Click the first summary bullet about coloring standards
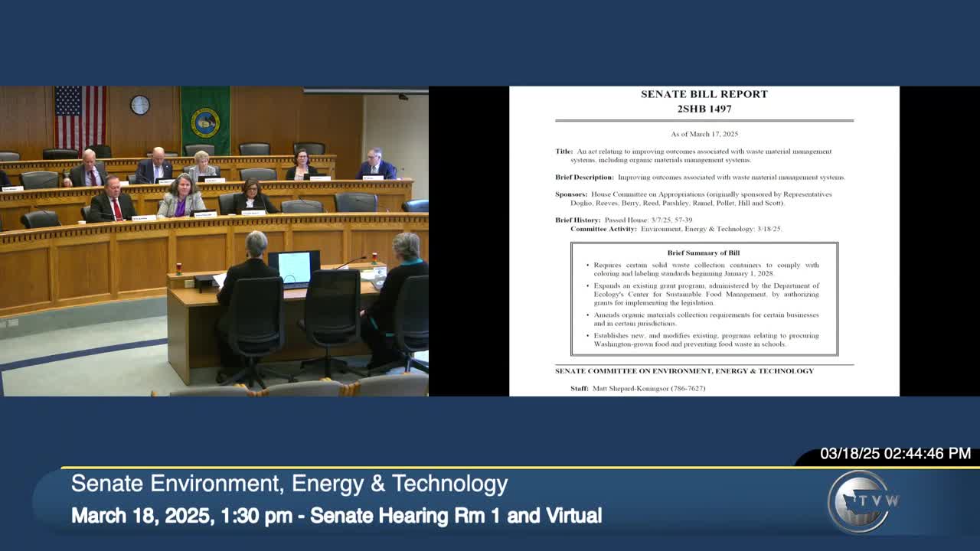The width and height of the screenshot is (980, 551). pyautogui.click(x=705, y=269)
